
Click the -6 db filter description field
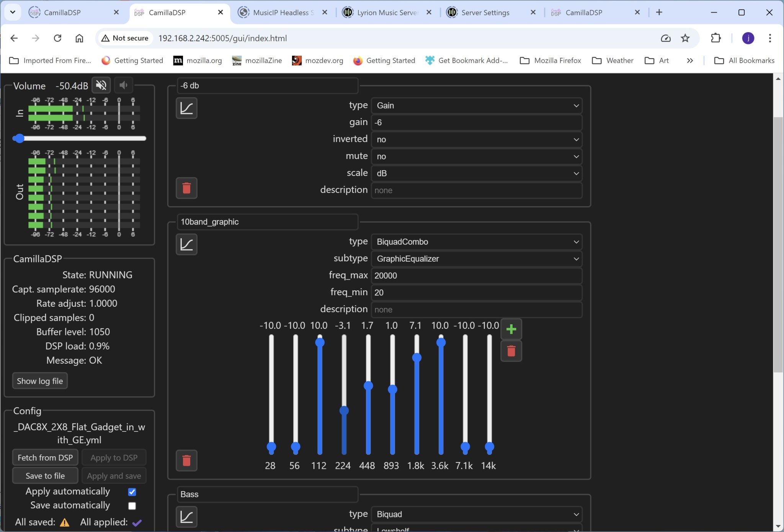[x=477, y=190]
